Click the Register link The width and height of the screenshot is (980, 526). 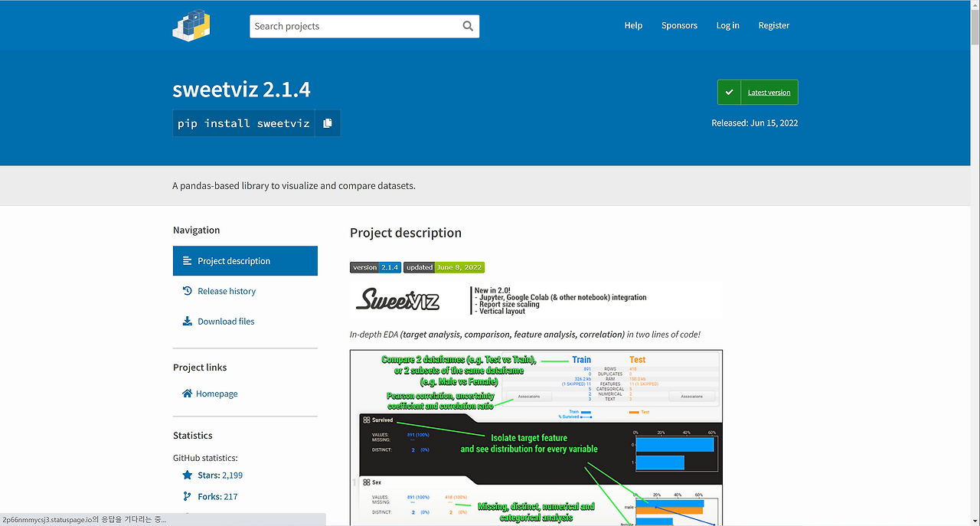773,25
